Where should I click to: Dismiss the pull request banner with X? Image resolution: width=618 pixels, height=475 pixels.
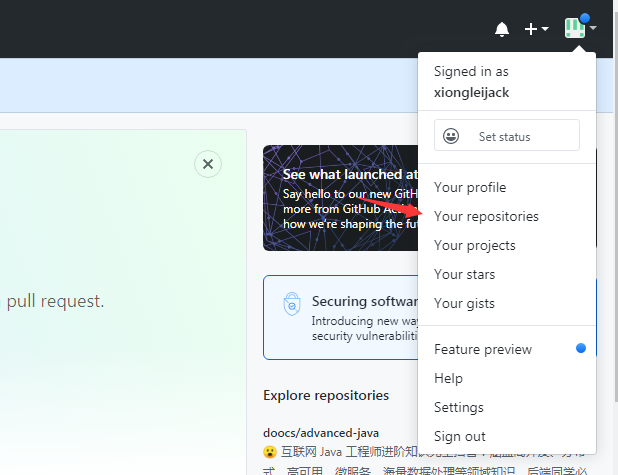208,164
